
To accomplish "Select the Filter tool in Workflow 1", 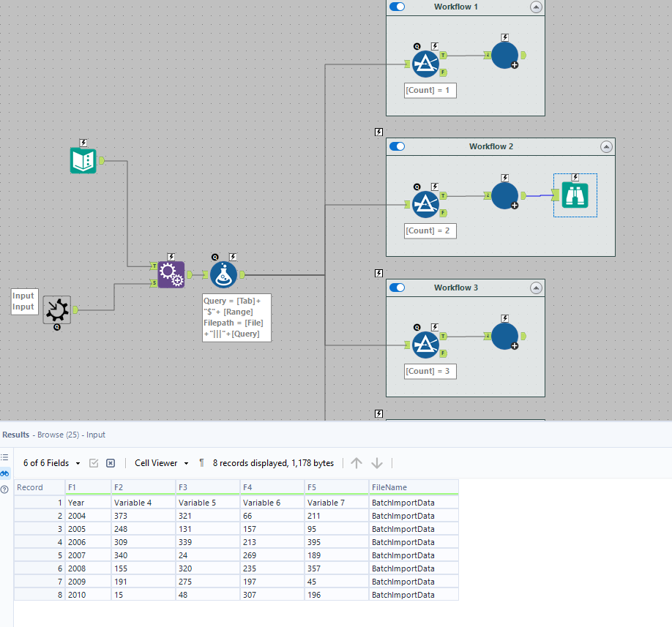I will click(x=425, y=64).
